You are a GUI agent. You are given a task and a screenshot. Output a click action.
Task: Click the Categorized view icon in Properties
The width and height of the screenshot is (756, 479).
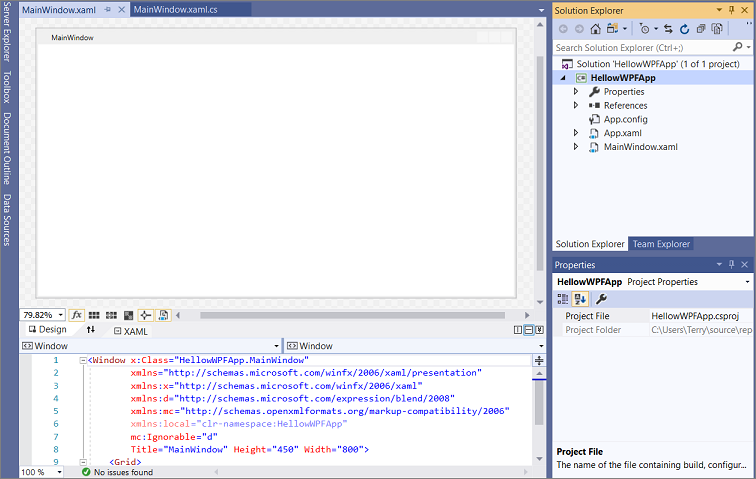[565, 299]
